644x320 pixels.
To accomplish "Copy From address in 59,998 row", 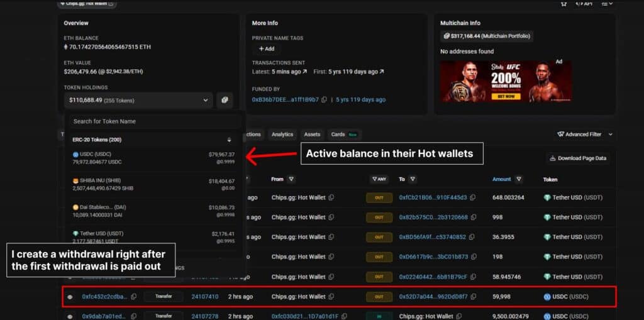I will [x=331, y=297].
